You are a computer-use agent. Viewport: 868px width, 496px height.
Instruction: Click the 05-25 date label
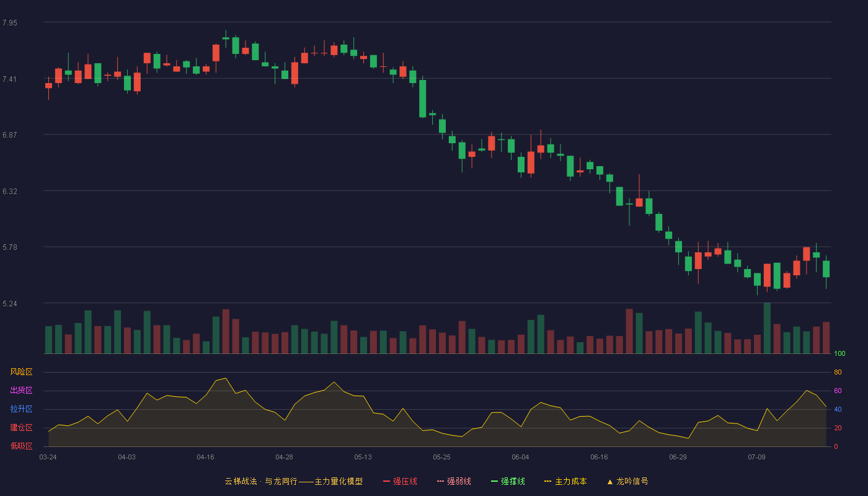coord(441,457)
